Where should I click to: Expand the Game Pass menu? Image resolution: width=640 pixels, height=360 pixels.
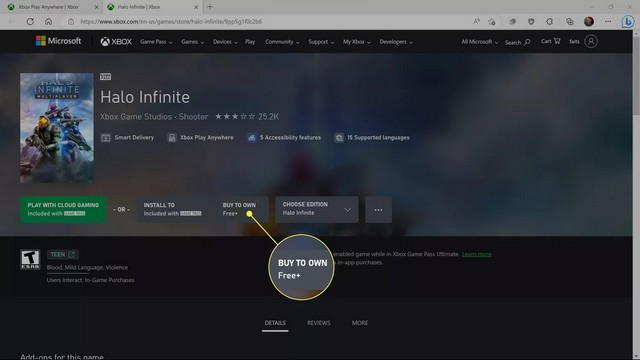click(156, 42)
